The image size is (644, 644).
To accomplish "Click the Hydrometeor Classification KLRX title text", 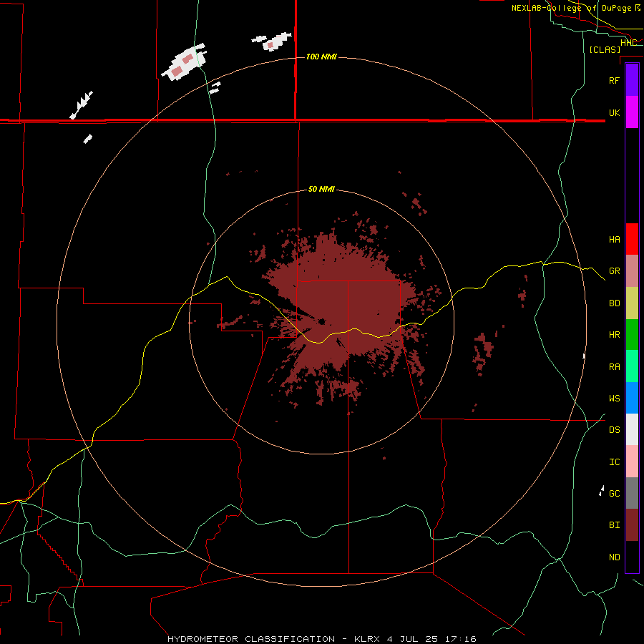I will [x=321, y=639].
